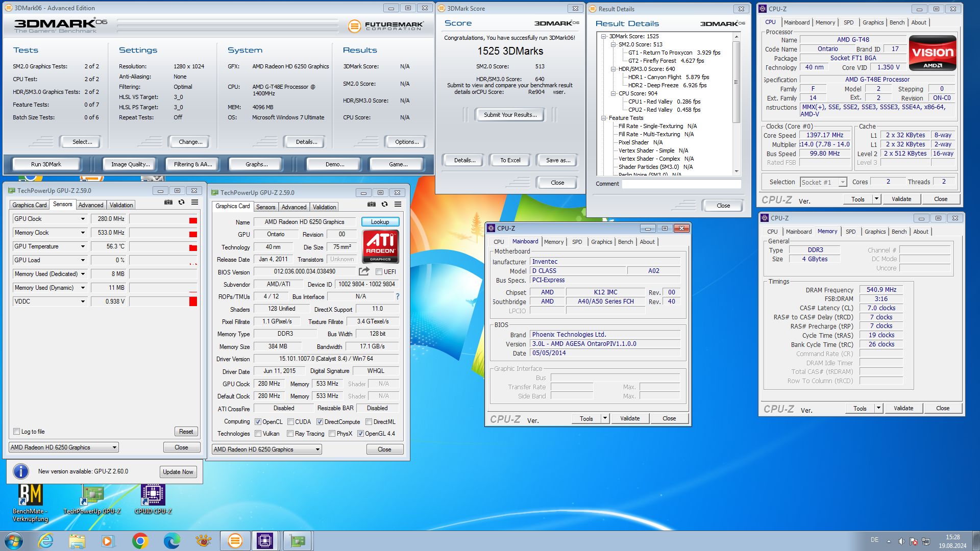Click camera icon in GPU-Z Graphics Card window
The width and height of the screenshot is (980, 551).
pyautogui.click(x=371, y=205)
